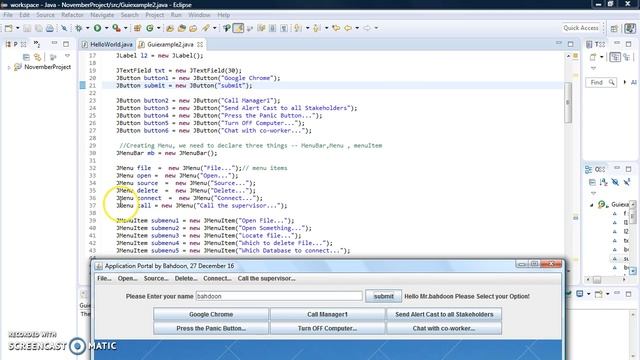Click the Call Manager1 button
Viewport: 640px width, 360px height.
coord(327,314)
